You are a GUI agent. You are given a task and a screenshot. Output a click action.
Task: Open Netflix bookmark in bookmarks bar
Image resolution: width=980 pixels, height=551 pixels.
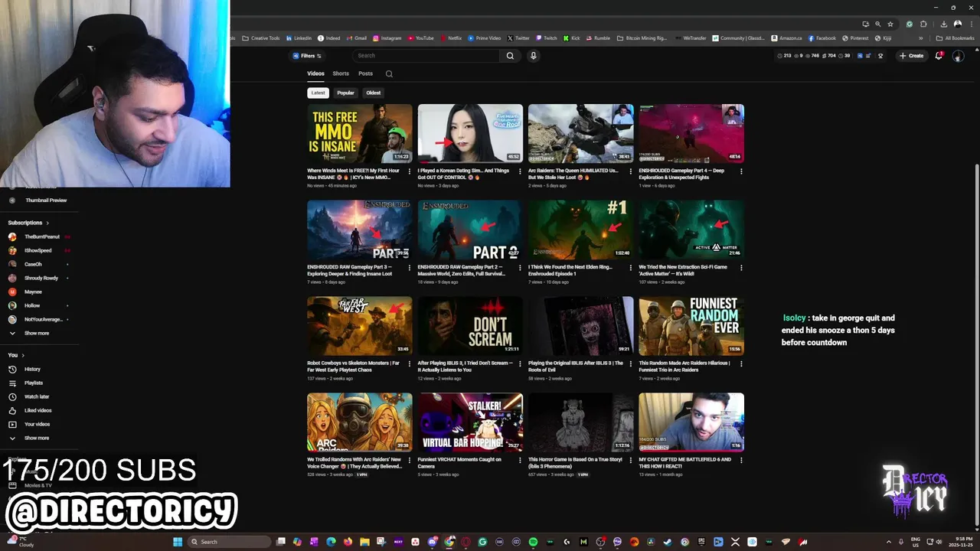[x=450, y=38]
